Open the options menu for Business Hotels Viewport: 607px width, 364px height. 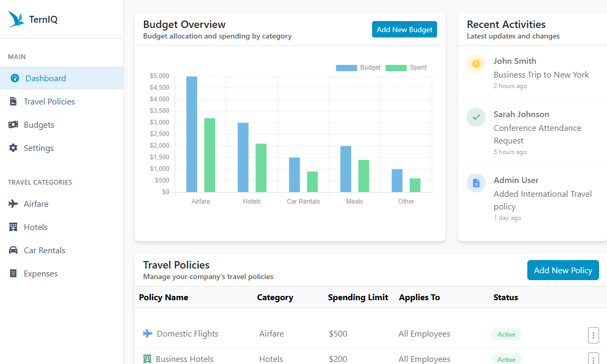pos(593,359)
